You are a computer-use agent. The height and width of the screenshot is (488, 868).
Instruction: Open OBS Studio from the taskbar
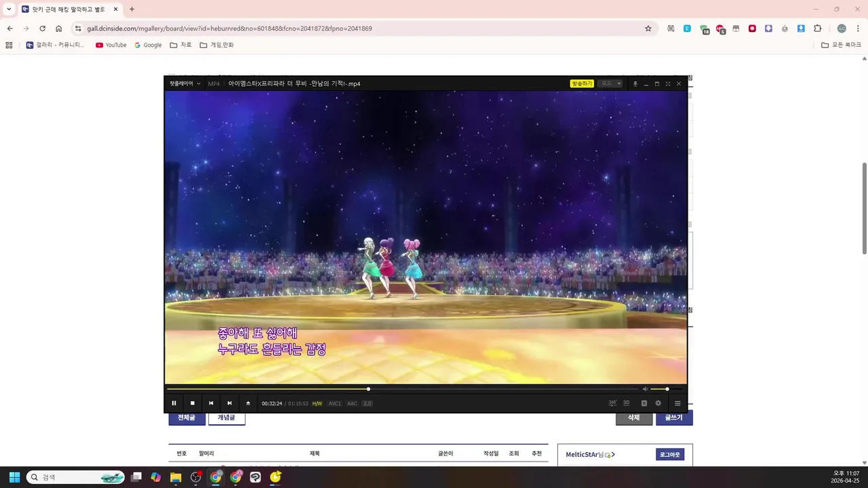click(x=196, y=477)
